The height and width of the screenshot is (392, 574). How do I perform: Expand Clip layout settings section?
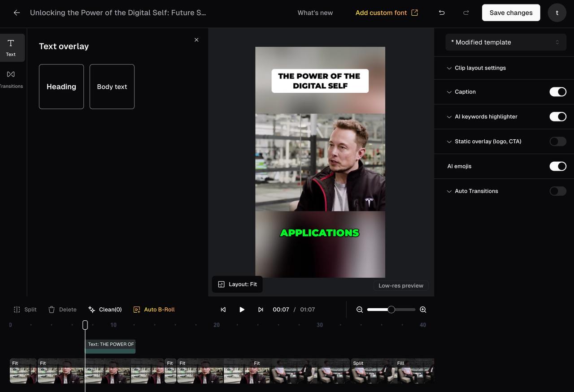click(x=476, y=68)
